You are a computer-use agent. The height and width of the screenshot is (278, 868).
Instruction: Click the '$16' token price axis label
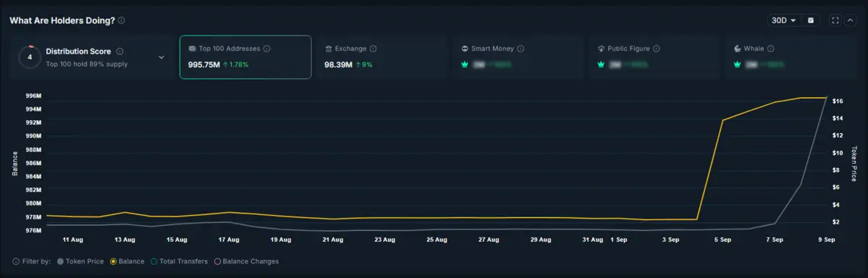pyautogui.click(x=837, y=101)
